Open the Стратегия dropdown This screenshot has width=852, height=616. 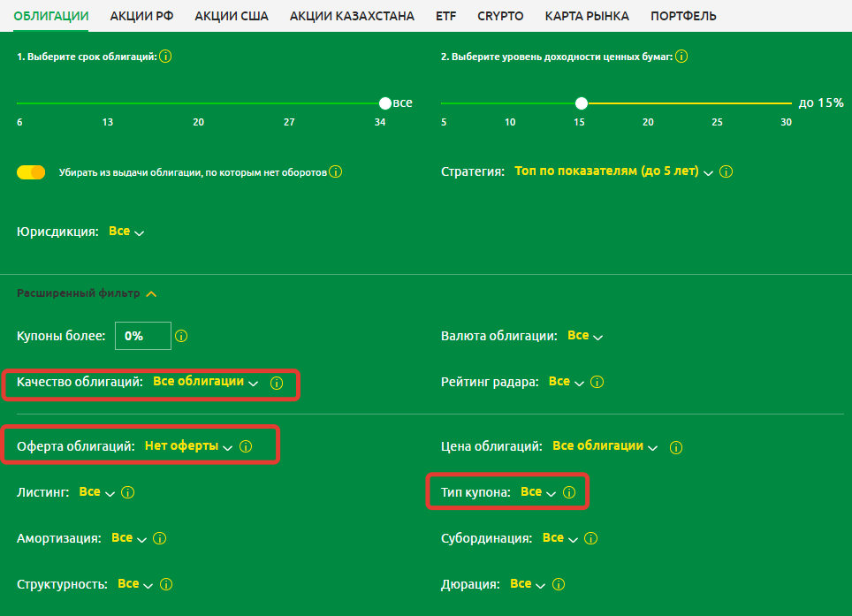[612, 171]
